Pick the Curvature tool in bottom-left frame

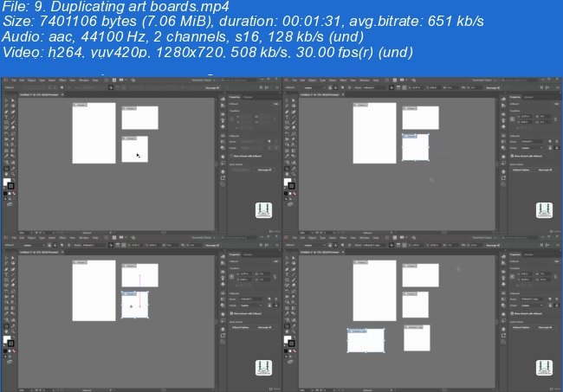point(13,269)
